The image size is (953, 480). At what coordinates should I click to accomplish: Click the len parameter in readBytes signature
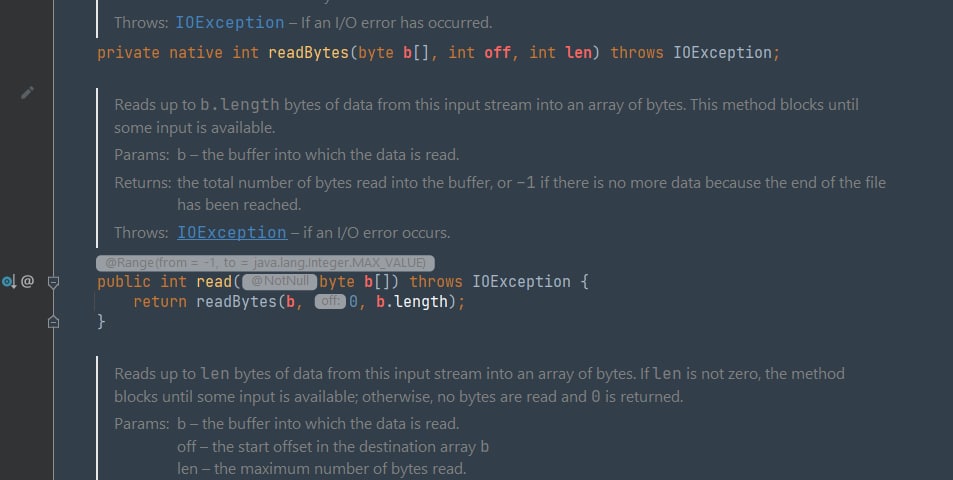point(578,53)
